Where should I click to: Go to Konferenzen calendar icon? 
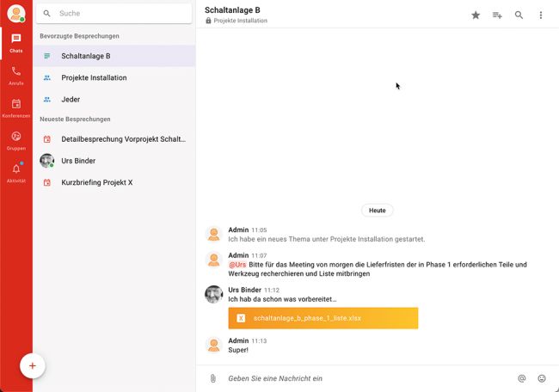(x=16, y=108)
